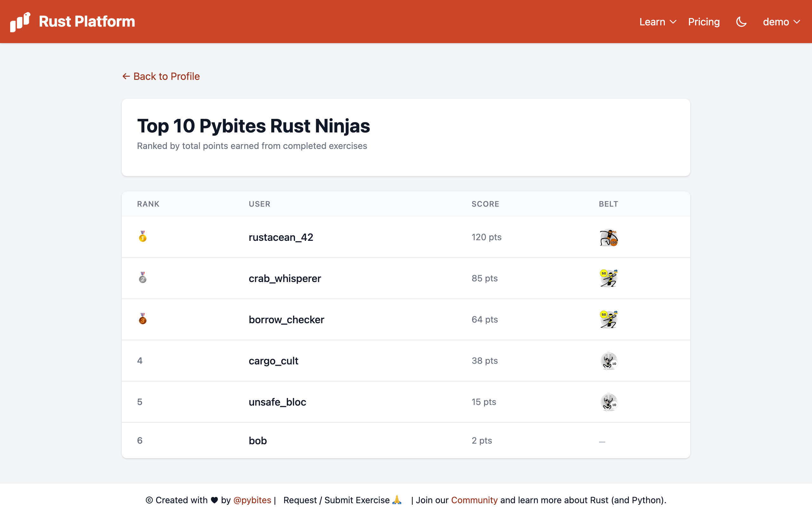812x507 pixels.
Task: Click the Rust Platform title text
Action: point(87,22)
